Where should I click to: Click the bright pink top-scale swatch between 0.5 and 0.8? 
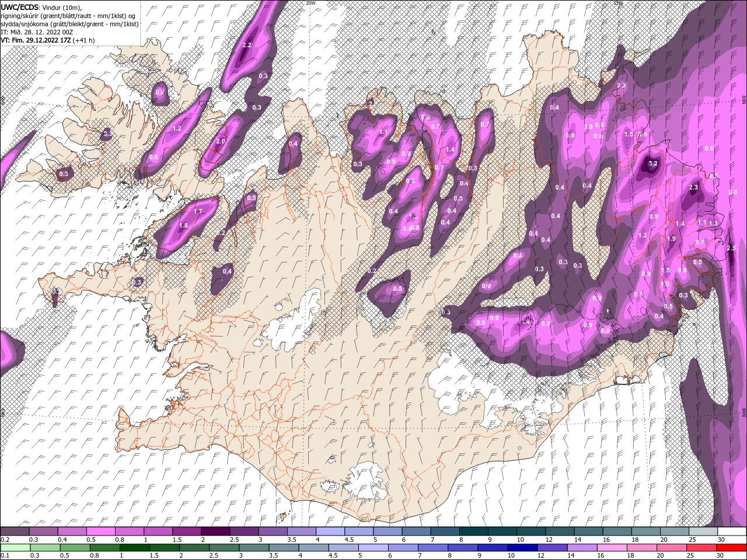tap(100, 531)
